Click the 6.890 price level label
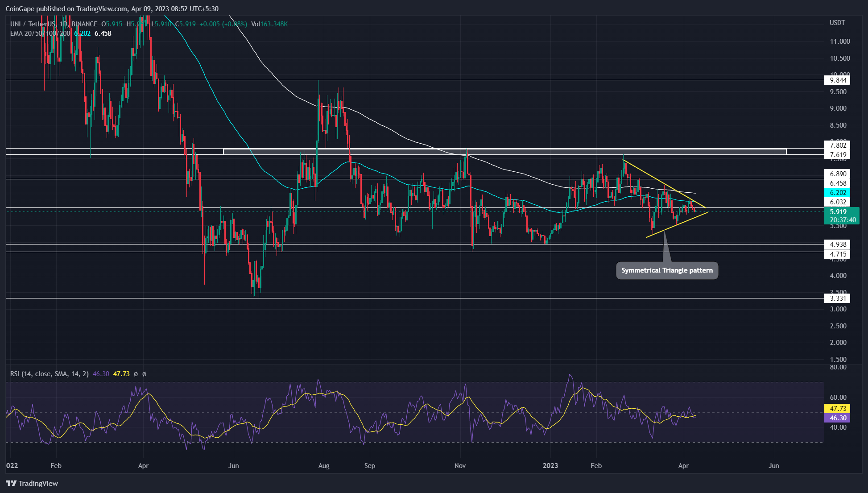This screenshot has height=493, width=868. coord(837,174)
